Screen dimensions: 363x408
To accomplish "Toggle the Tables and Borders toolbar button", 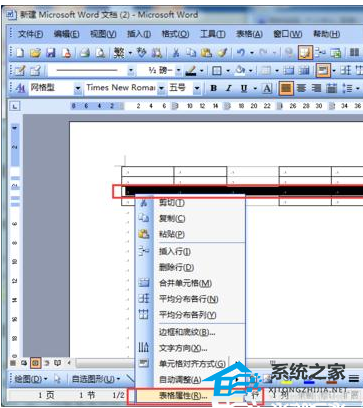I will (x=305, y=53).
